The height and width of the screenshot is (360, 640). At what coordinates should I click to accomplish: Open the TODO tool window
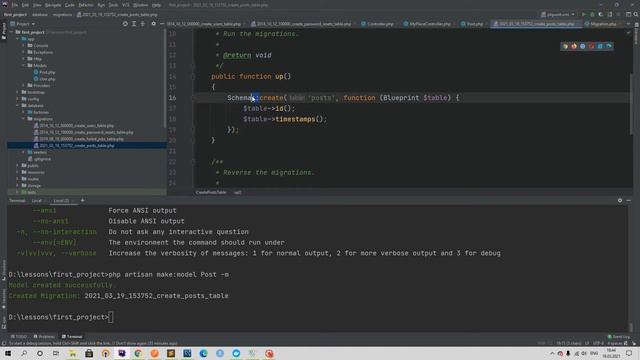pyautogui.click(x=18, y=337)
